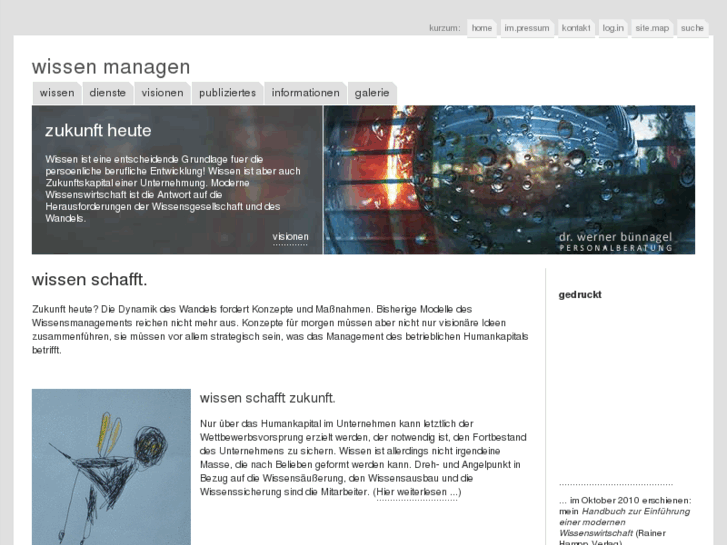Click the dr. werner bünnagel logo text
The width and height of the screenshot is (727, 545).
point(615,241)
